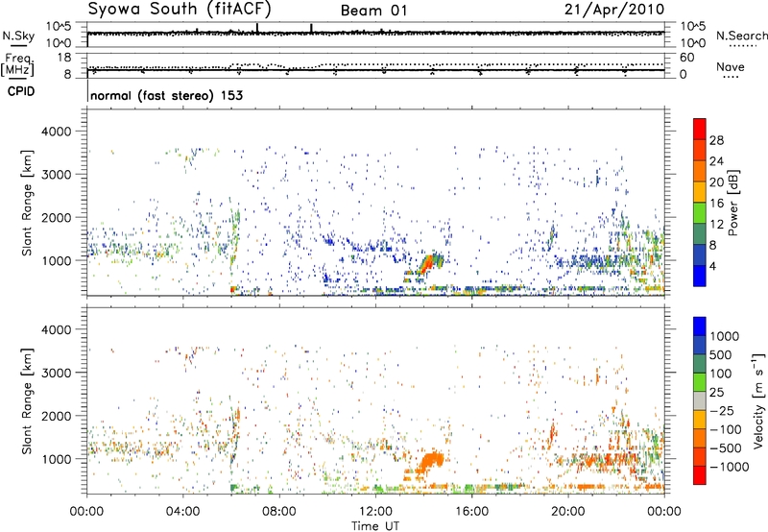Screen dimensions: 768x532
Task: Click velocity colorbar value '-1000'
Action: click(x=730, y=467)
